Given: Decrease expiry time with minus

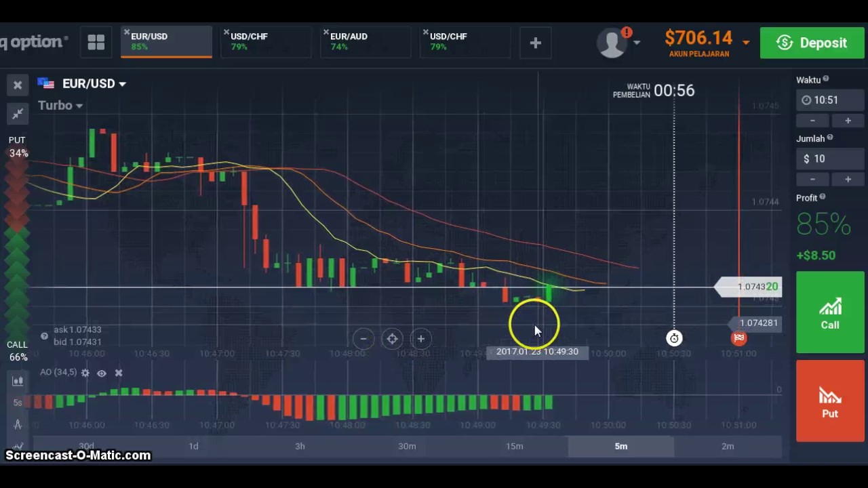Looking at the screenshot, I should click(812, 121).
